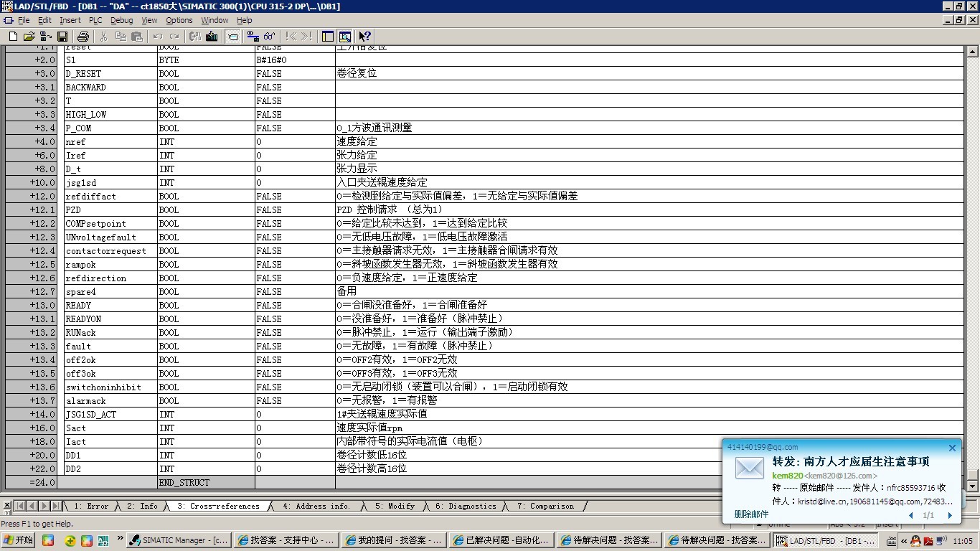Open the 6: Diagnostics tab
This screenshot has width=980, height=551.
pos(466,506)
